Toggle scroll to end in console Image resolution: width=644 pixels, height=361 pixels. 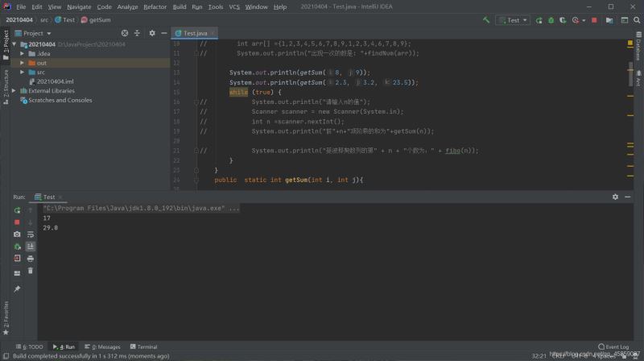coord(30,247)
